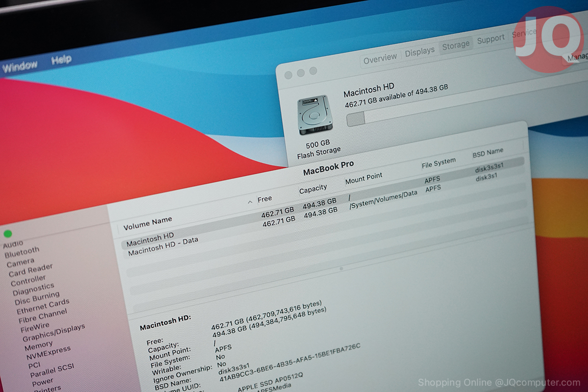This screenshot has height=392, width=588.
Task: Select Graphics/Displays in the sidebar
Action: coord(53,332)
